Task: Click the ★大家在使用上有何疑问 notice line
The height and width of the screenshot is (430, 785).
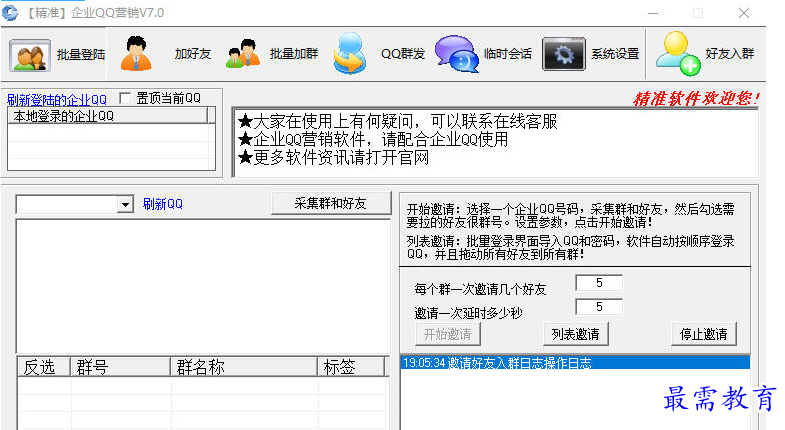Action: tap(398, 121)
